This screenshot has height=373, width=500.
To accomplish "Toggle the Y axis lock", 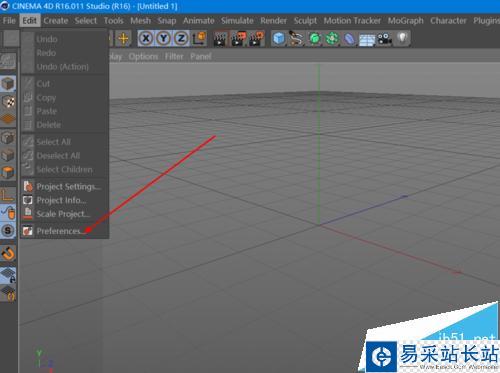I will coord(163,38).
